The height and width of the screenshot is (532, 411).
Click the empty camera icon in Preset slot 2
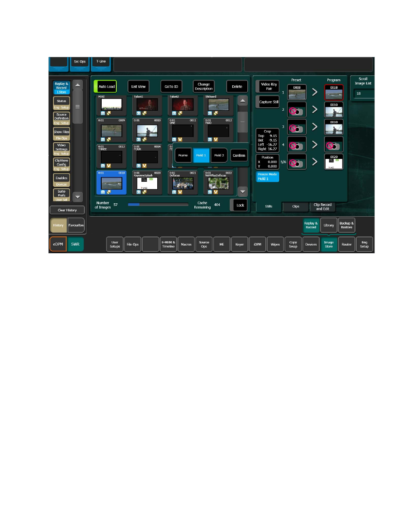[x=296, y=111]
